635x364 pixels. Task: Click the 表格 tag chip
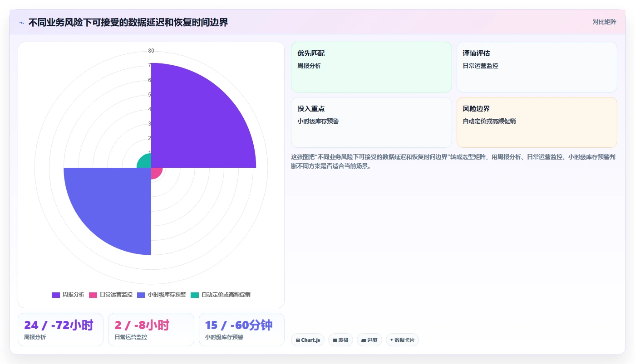pyautogui.click(x=340, y=340)
